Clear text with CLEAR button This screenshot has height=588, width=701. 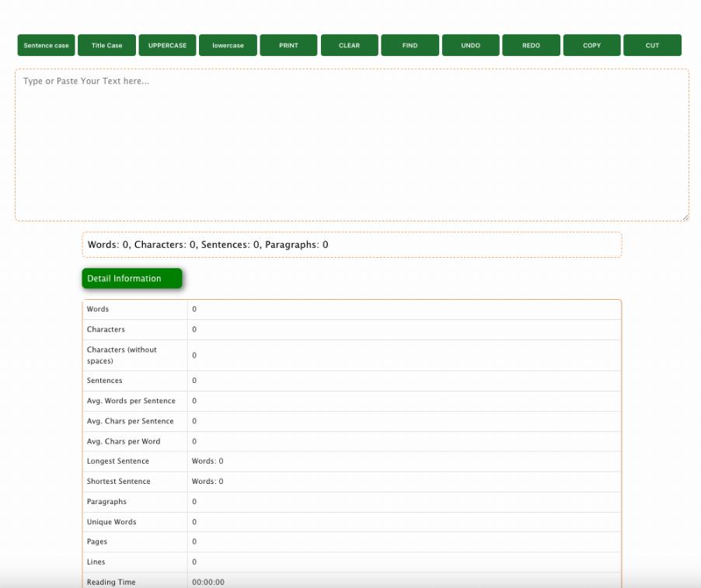[x=349, y=46]
